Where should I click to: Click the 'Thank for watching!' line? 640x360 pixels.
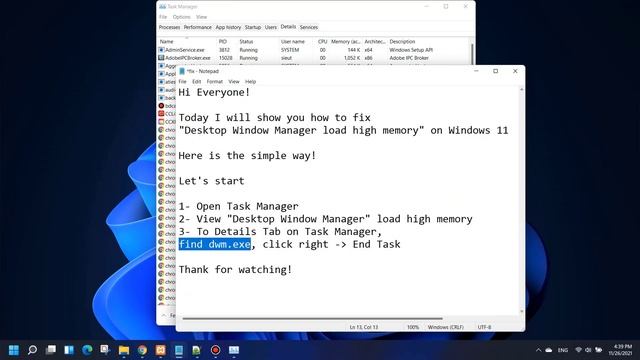tap(236, 269)
